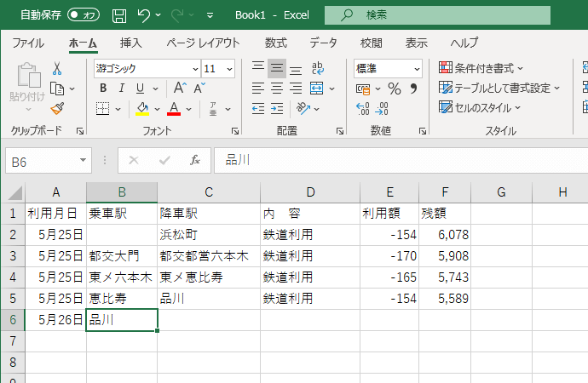This screenshot has width=588, height=383.
Task: Toggle Underline formatting
Action: (x=140, y=89)
